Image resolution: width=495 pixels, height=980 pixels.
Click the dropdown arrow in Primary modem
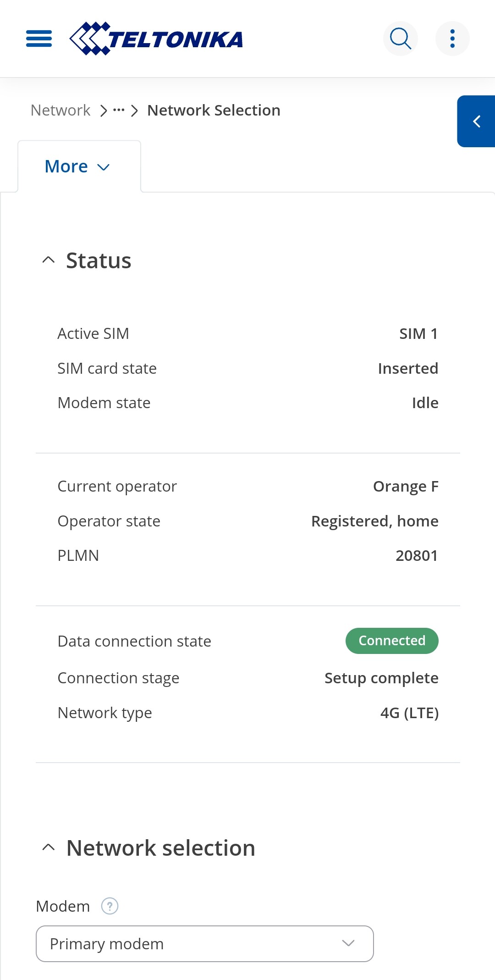click(348, 943)
